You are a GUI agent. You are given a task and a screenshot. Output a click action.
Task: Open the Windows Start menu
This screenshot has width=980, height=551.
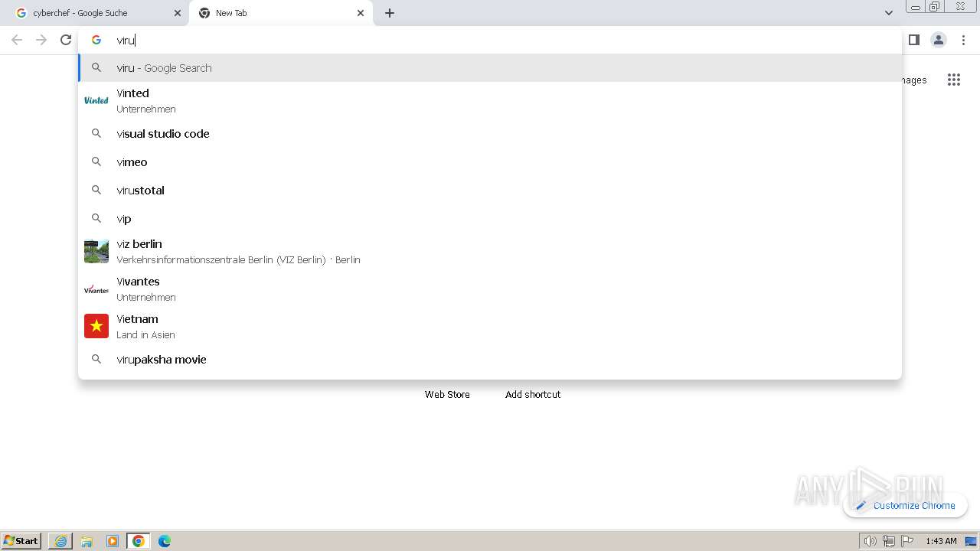(21, 540)
